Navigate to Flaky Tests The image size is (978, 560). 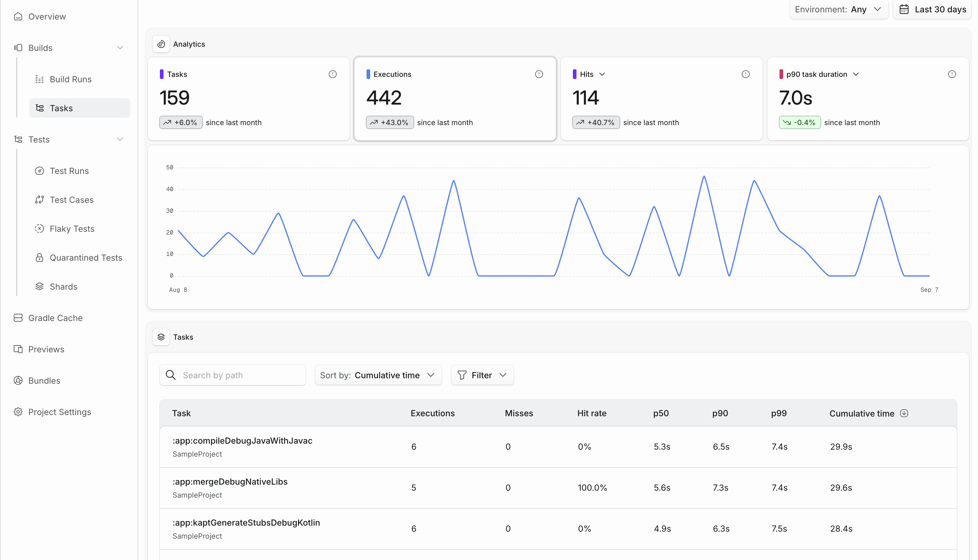pos(72,229)
